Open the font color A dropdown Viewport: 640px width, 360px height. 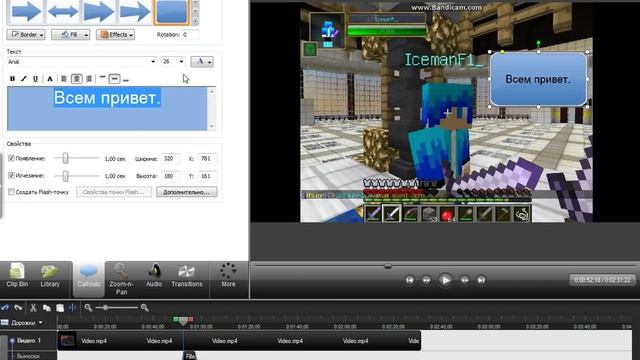point(202,62)
